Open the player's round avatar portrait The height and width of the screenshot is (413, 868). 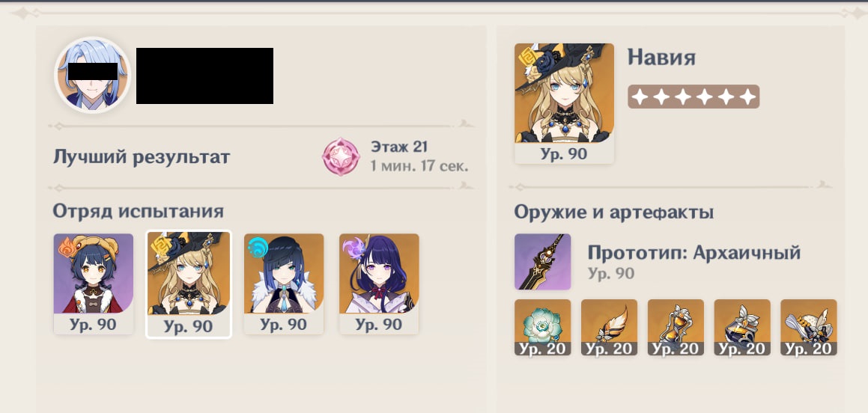(x=92, y=75)
